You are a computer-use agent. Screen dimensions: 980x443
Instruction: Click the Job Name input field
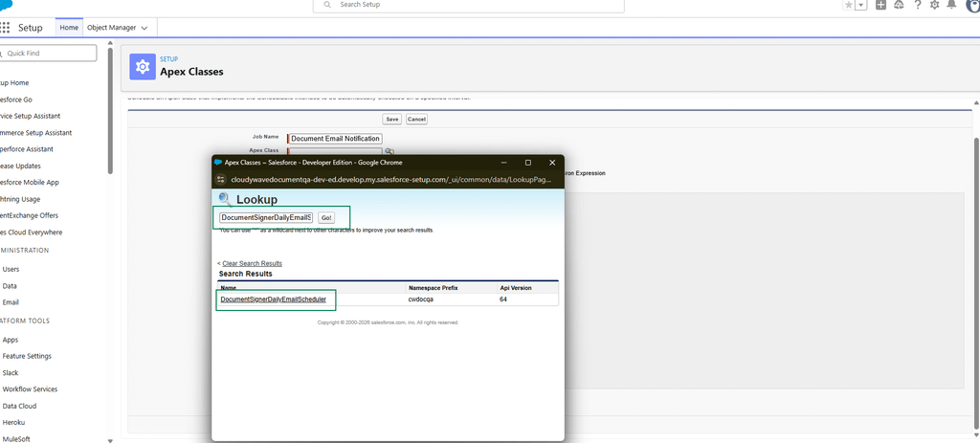(x=334, y=139)
